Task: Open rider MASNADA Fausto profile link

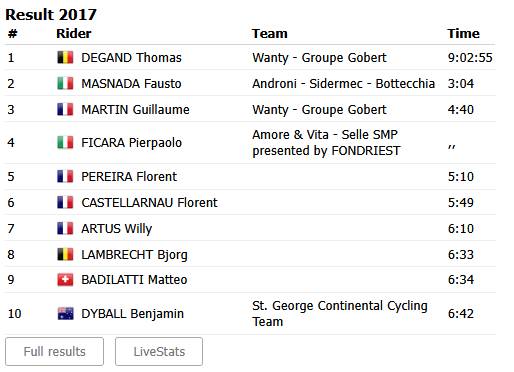Action: tap(131, 84)
